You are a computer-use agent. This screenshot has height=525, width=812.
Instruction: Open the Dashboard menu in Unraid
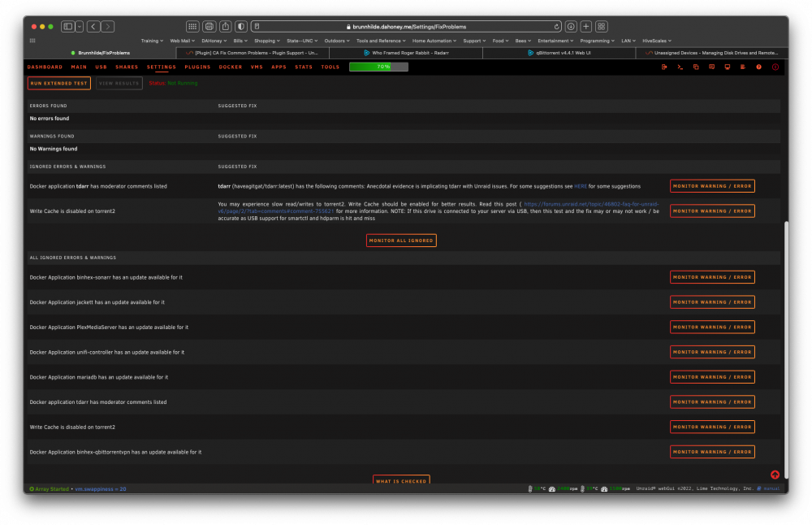point(45,67)
